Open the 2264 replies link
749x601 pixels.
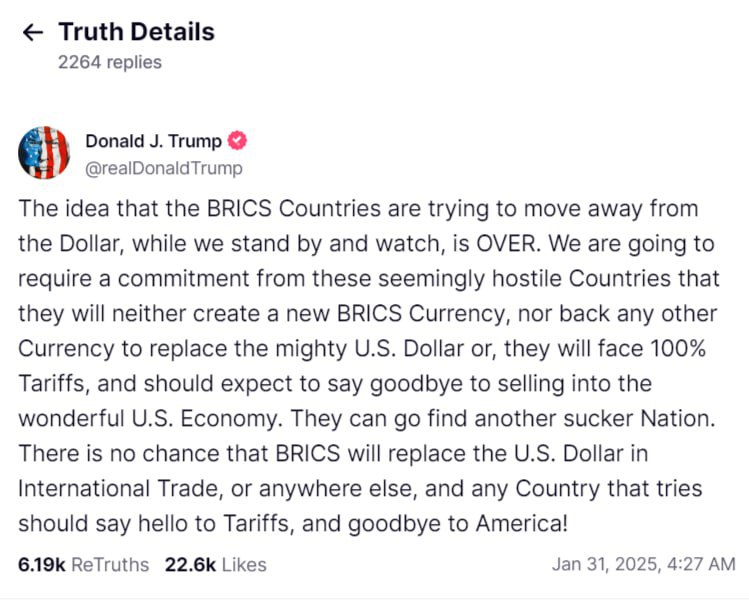click(x=109, y=62)
